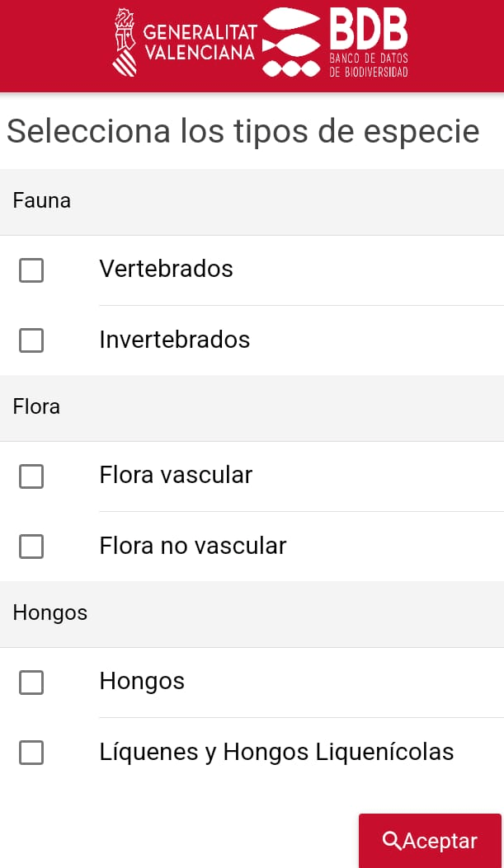The height and width of the screenshot is (868, 504).
Task: Click the Generalitat Valenciana crest emblem
Action: pyautogui.click(x=125, y=41)
